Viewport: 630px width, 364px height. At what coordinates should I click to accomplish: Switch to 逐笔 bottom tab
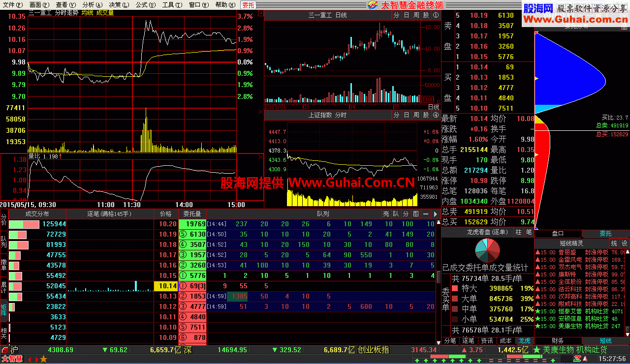(468, 340)
